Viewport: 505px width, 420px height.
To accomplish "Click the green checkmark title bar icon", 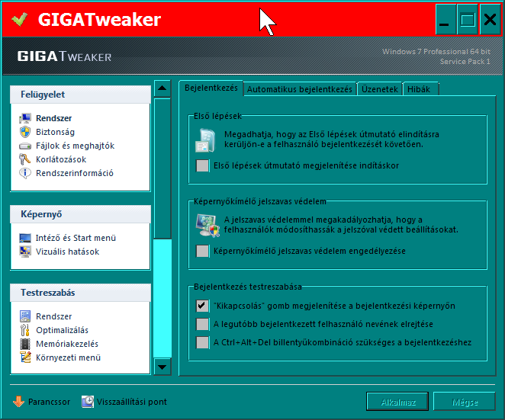I will [19, 19].
